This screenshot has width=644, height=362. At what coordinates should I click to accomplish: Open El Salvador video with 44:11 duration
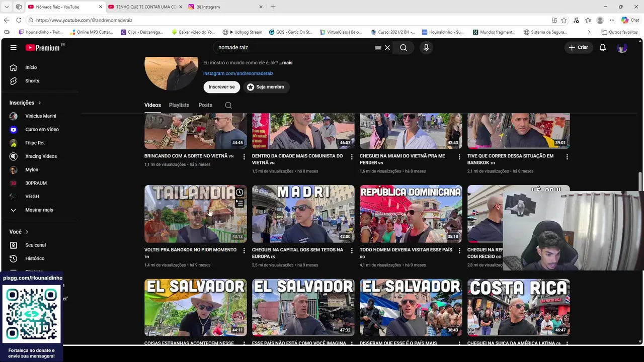tap(196, 308)
